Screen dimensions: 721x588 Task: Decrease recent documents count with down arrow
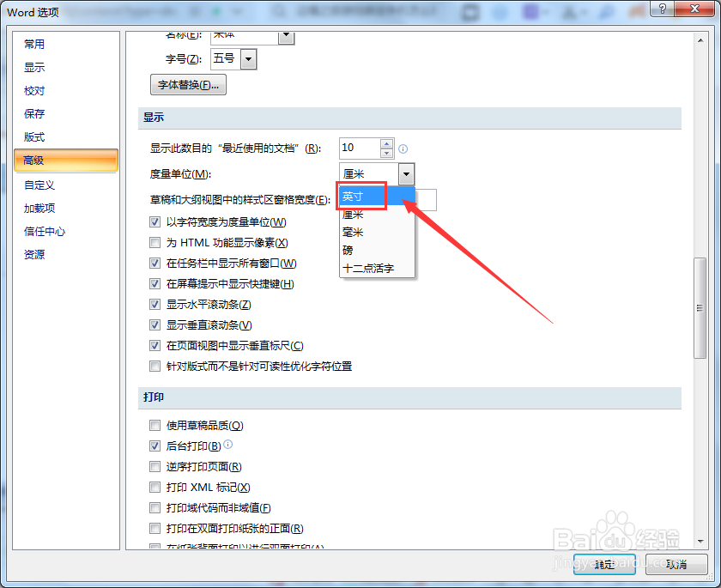(x=387, y=153)
